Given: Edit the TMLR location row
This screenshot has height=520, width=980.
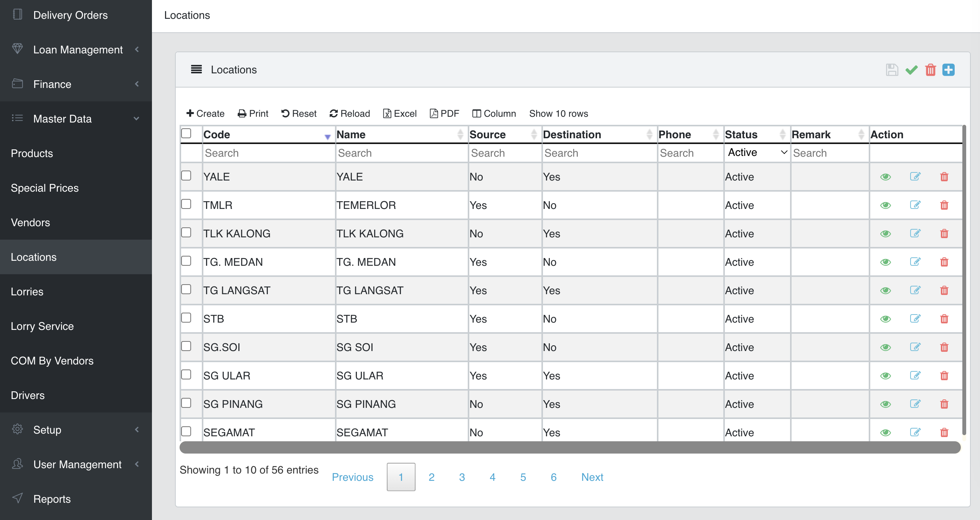Looking at the screenshot, I should [915, 205].
